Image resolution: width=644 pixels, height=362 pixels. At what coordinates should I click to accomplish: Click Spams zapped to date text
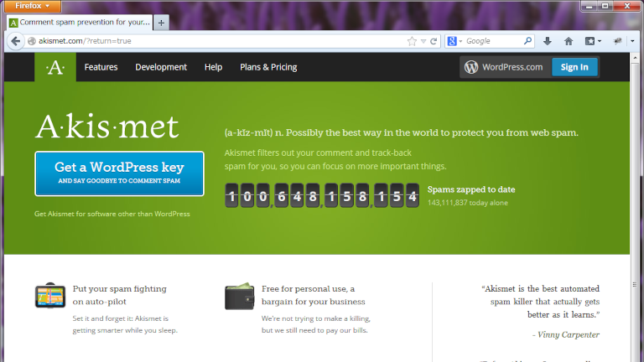471,189
